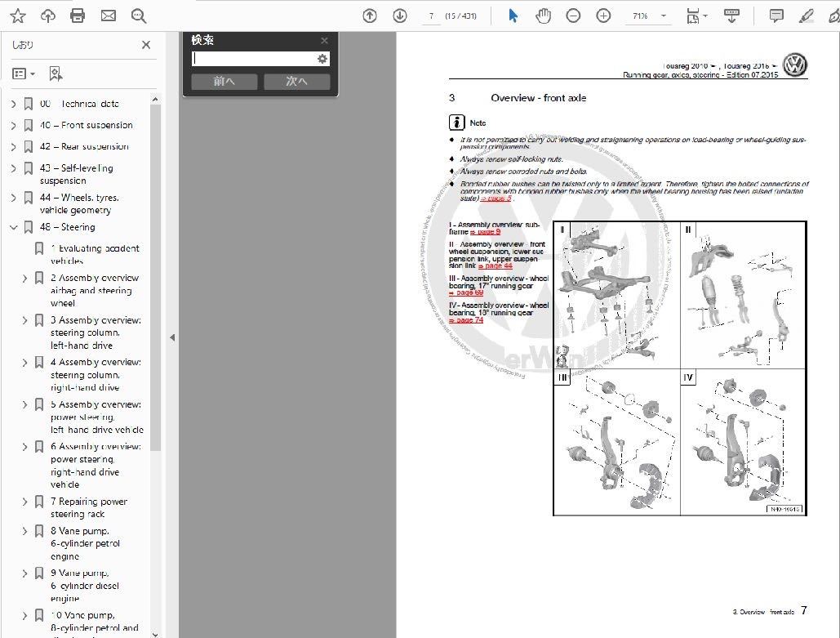Open 40 – Front suspension bookmark
This screenshot has height=638, width=840.
point(86,126)
